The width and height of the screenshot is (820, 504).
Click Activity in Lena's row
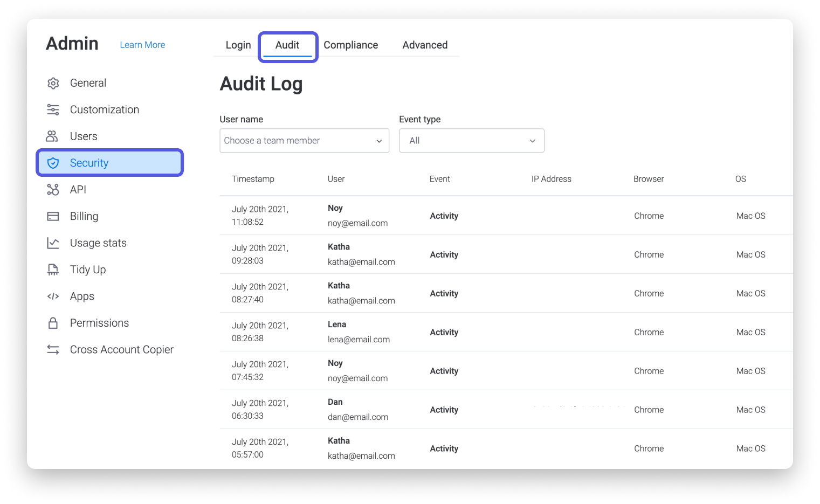444,333
